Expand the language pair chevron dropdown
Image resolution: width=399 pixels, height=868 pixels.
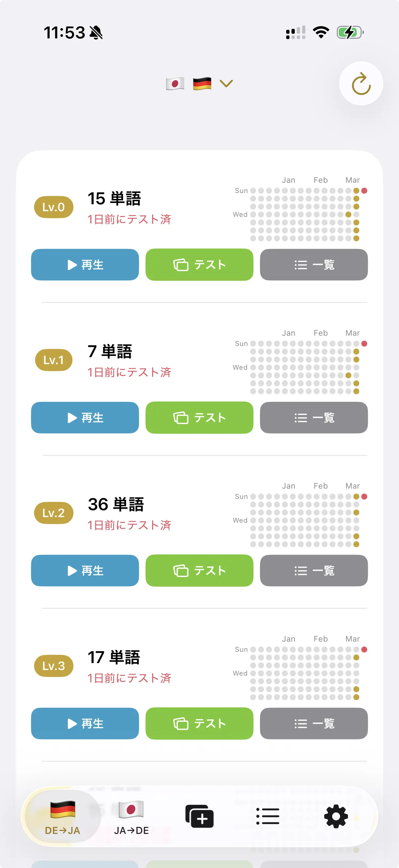(x=226, y=83)
